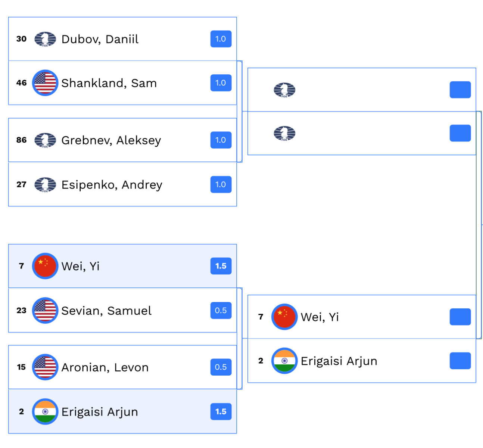Click the USA flag beside Shankland, Sam
Image resolution: width=483 pixels, height=448 pixels.
point(45,83)
